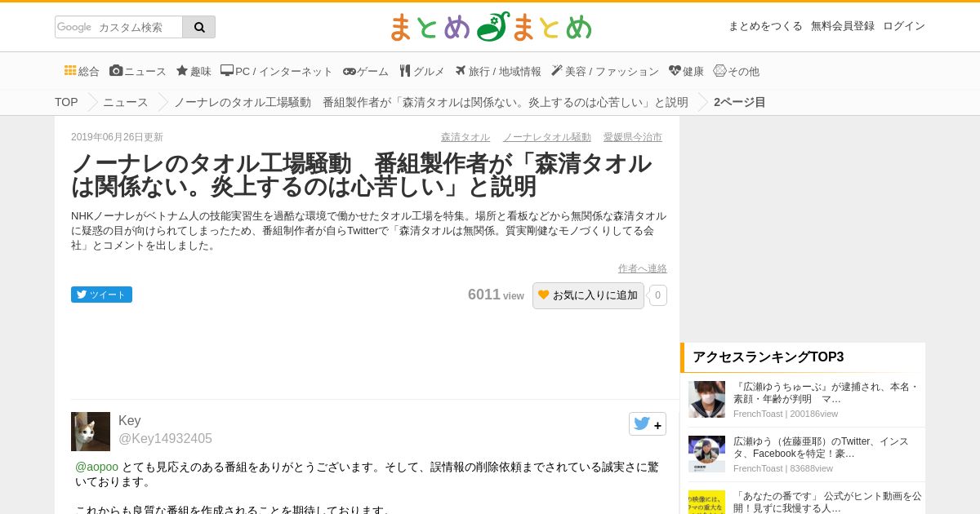The width and height of the screenshot is (980, 514).
Task: Go to TOP breadcrumb
Action: 66,102
